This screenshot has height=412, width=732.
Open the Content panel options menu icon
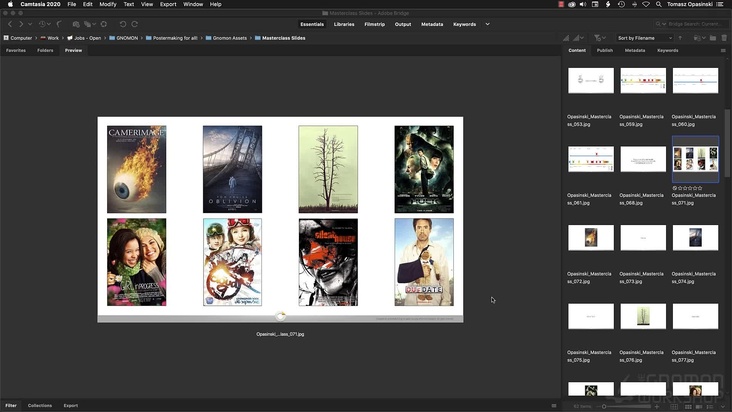[723, 50]
